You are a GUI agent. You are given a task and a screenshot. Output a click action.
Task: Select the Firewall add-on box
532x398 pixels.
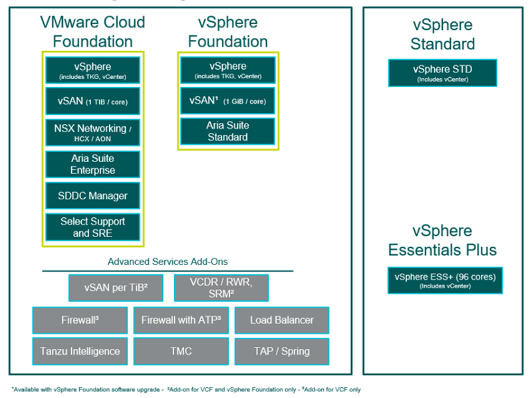click(x=80, y=320)
